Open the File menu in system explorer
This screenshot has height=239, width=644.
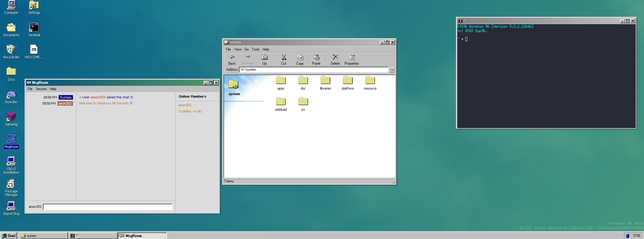228,49
